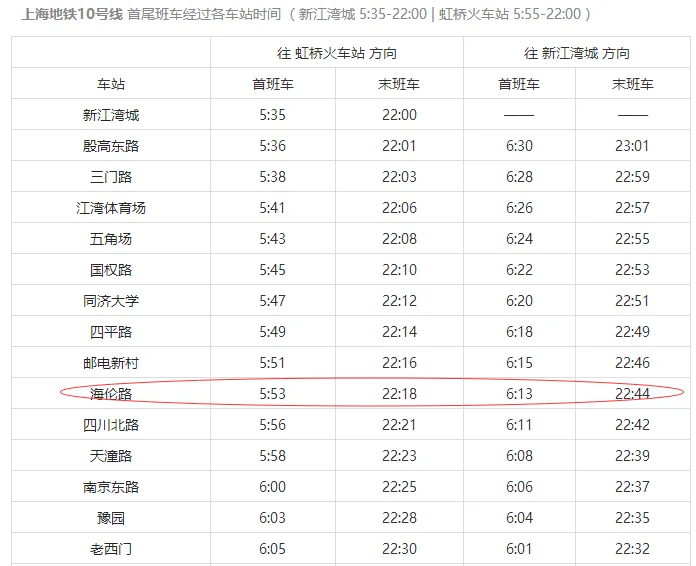The width and height of the screenshot is (696, 566).
Task: Click the 殷高东路 station row name
Action: click(x=111, y=146)
